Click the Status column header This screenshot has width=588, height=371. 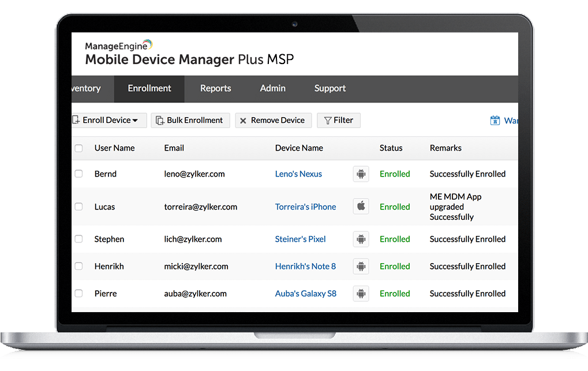pos(391,148)
